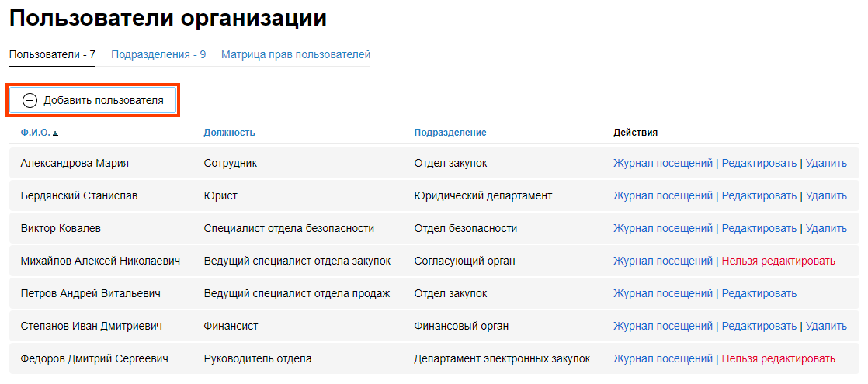Click Редактировать for Виктор Ковалев
The width and height of the screenshot is (868, 384).
759,228
